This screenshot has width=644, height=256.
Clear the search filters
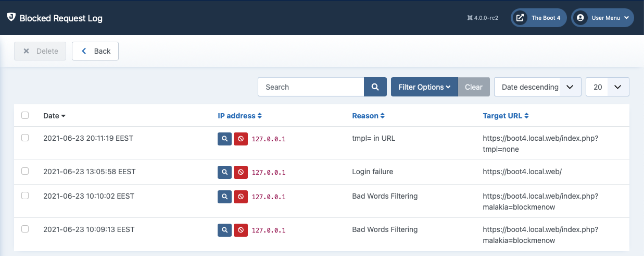point(474,87)
